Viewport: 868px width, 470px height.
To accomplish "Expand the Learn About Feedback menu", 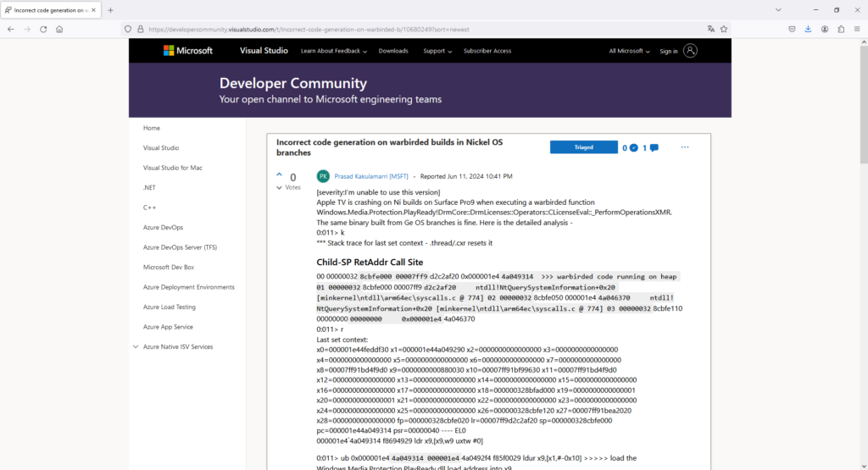I will [x=333, y=51].
